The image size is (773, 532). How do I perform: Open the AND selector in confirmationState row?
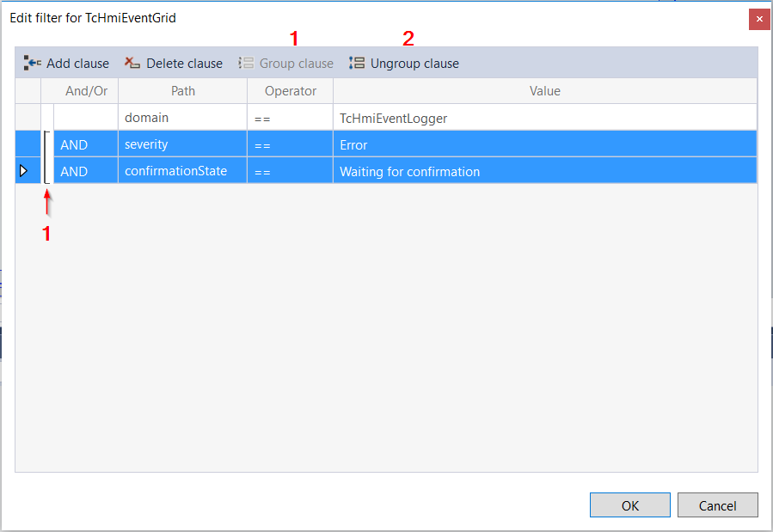[x=86, y=171]
